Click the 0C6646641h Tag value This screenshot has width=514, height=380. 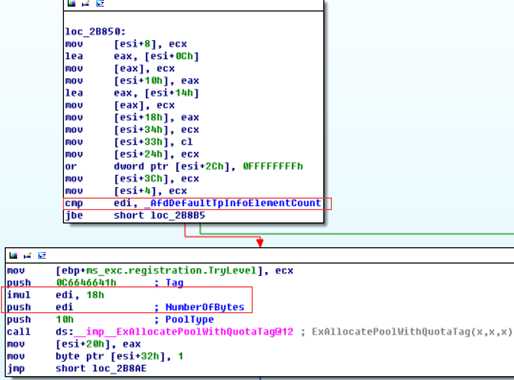point(86,283)
